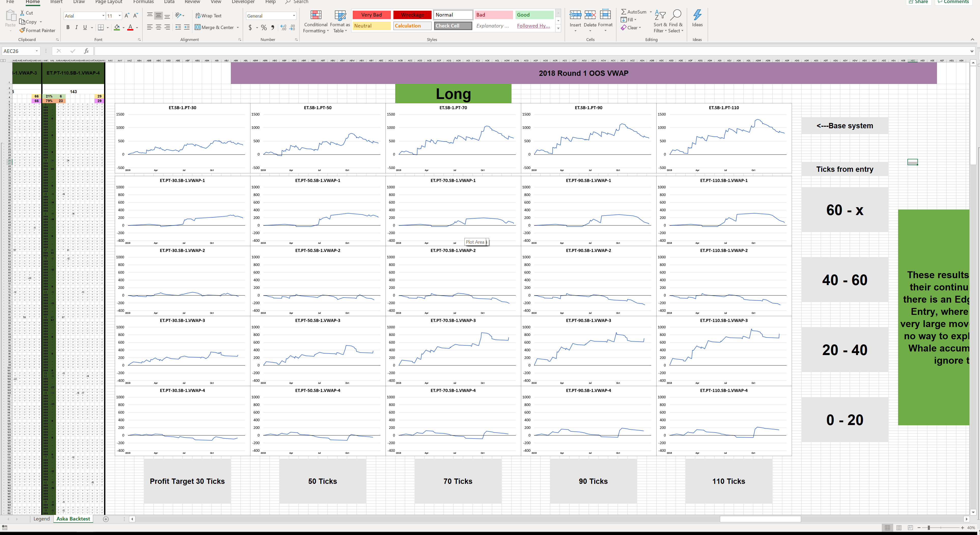Expand the cell styles gallery
The height and width of the screenshot is (535, 980).
pos(559,29)
